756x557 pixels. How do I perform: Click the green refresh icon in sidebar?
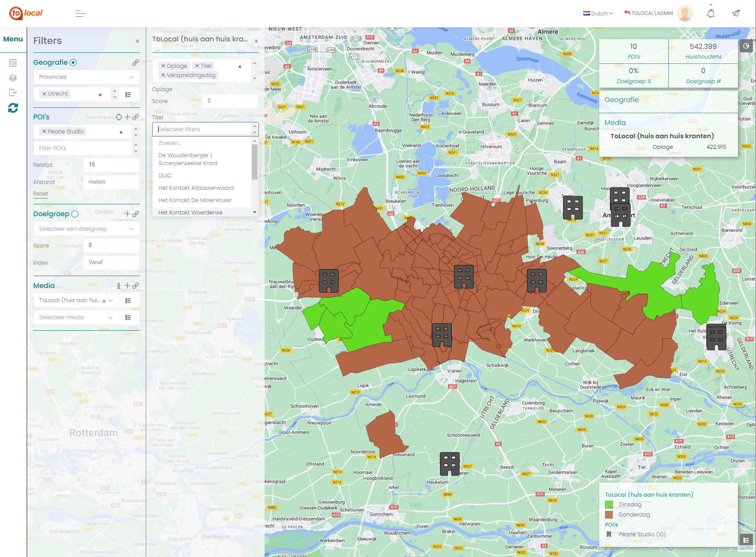[13, 108]
